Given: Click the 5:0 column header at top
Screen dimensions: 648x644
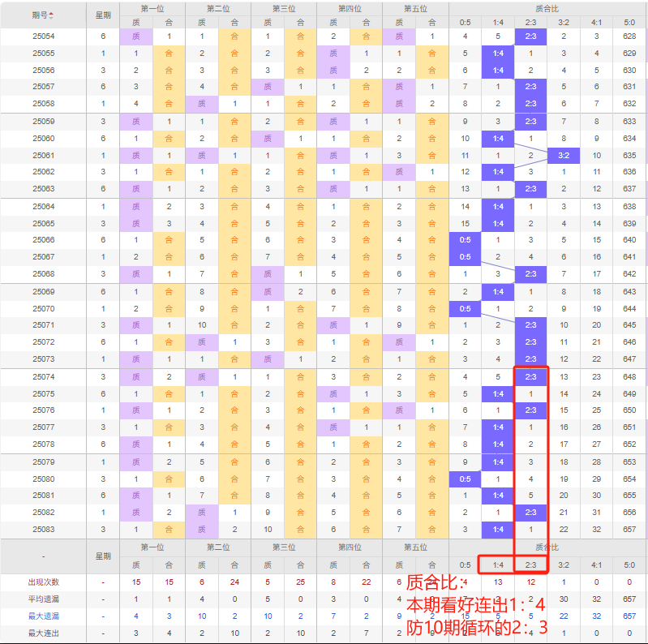Looking at the screenshot, I should (x=629, y=22).
